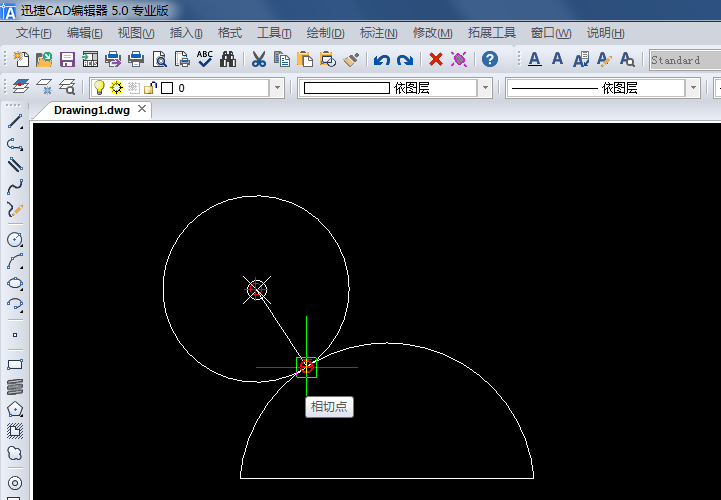Screen dimensions: 721x500
Task: Open the 标注(N) menu
Action: tap(378, 33)
